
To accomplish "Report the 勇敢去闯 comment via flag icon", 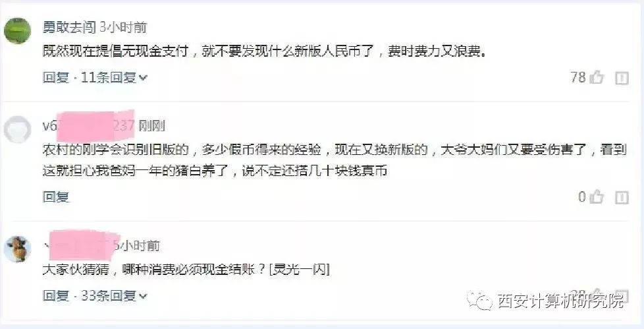I will click(622, 77).
